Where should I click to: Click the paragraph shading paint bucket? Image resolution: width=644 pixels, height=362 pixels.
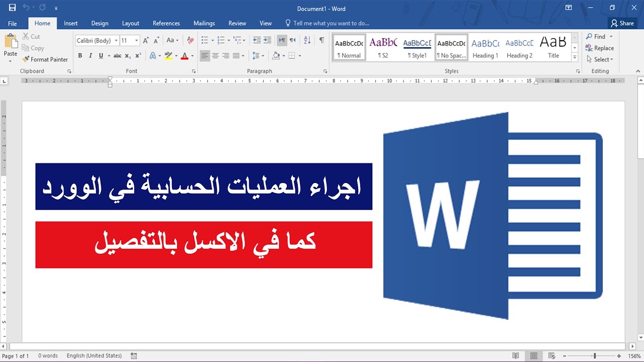276,56
